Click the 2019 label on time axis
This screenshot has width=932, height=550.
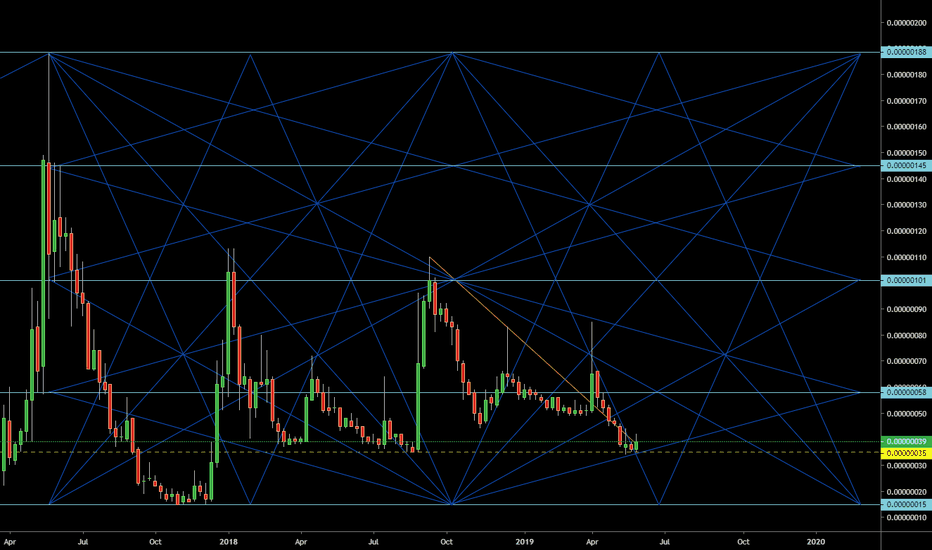click(524, 542)
